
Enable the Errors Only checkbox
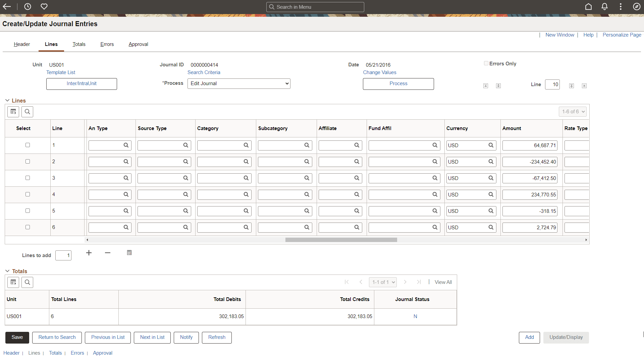click(x=486, y=63)
